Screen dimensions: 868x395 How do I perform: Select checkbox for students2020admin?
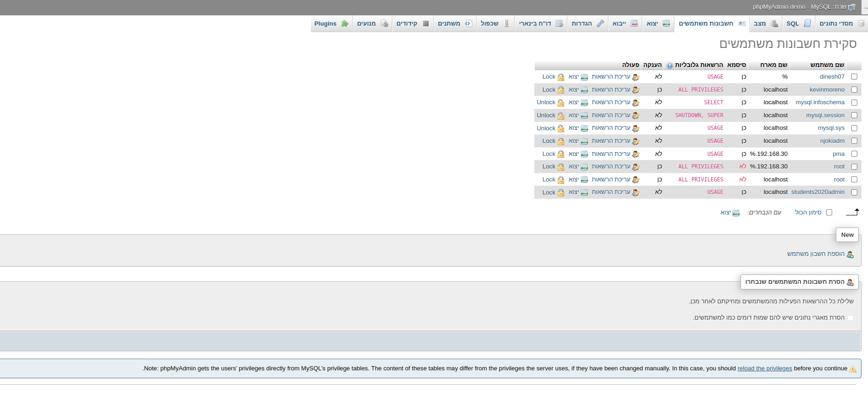tap(854, 192)
